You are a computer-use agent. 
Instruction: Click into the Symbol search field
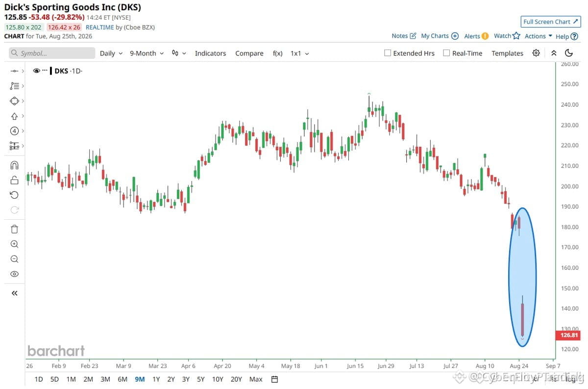tap(52, 53)
